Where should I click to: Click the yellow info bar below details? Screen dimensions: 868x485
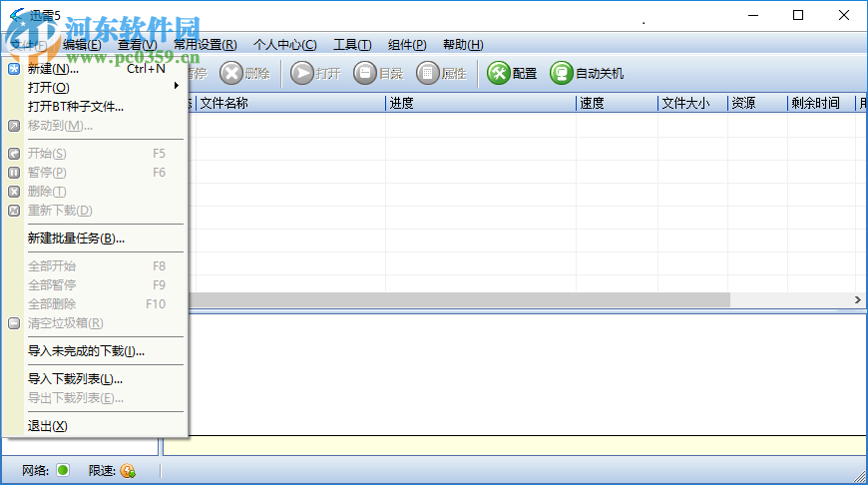point(514,446)
